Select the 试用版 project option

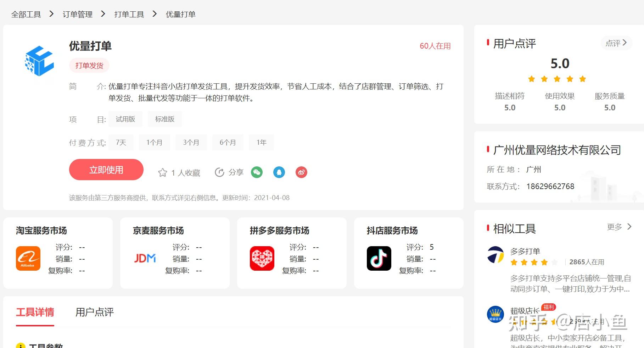125,119
